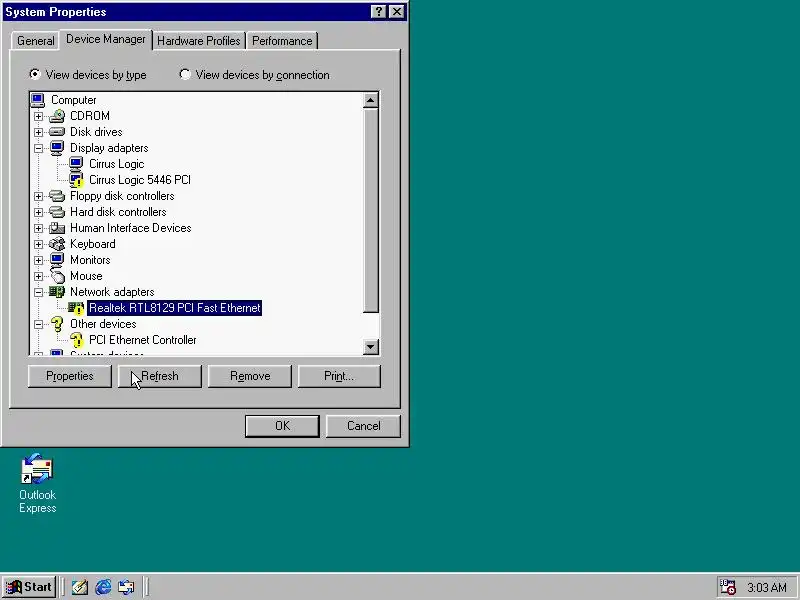
Task: Open the Performance tab
Action: click(x=282, y=41)
